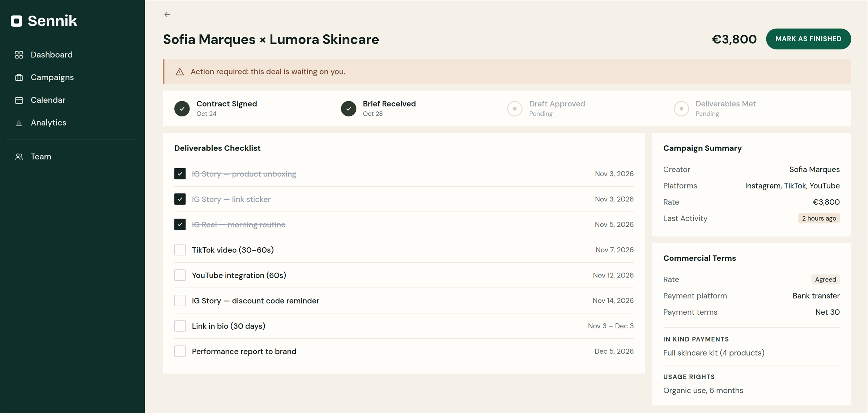The width and height of the screenshot is (868, 413).
Task: Open the Team page
Action: pyautogui.click(x=41, y=157)
